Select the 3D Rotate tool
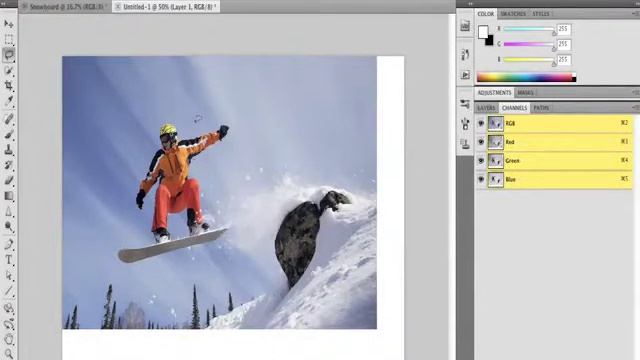Image resolution: width=640 pixels, height=360 pixels. [9, 308]
